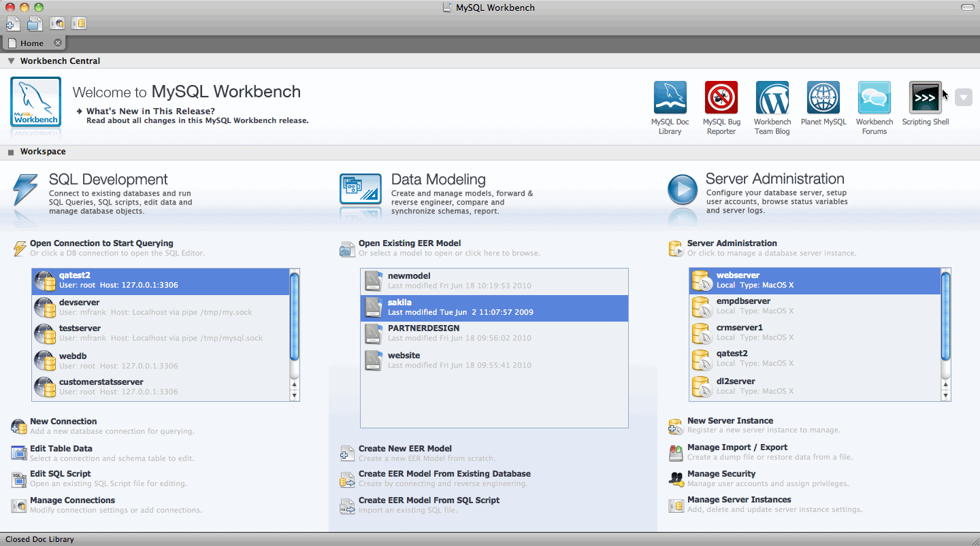The width and height of the screenshot is (980, 546).
Task: Collapse the Workbench Central section
Action: pos(11,61)
